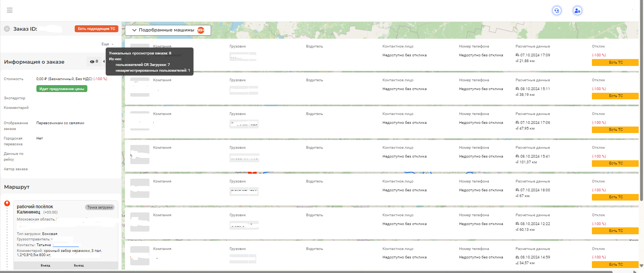The image size is (644, 273).
Task: Open the hamburger main menu
Action: click(10, 10)
